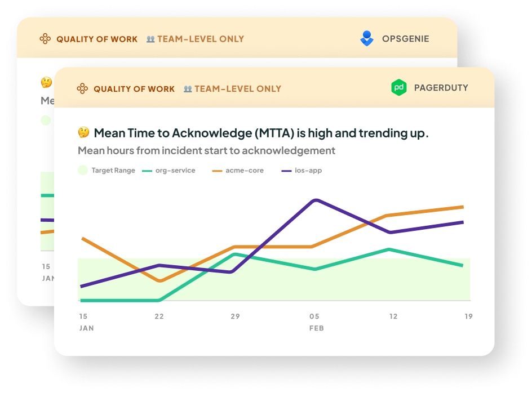Click the 22 date marker on axis
The image size is (532, 393).
pyautogui.click(x=159, y=316)
